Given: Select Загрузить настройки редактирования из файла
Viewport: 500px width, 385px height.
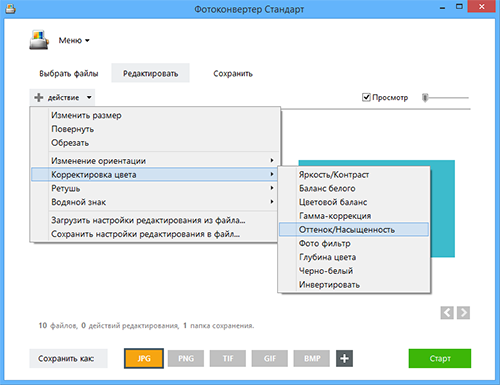Looking at the screenshot, I should [x=155, y=220].
